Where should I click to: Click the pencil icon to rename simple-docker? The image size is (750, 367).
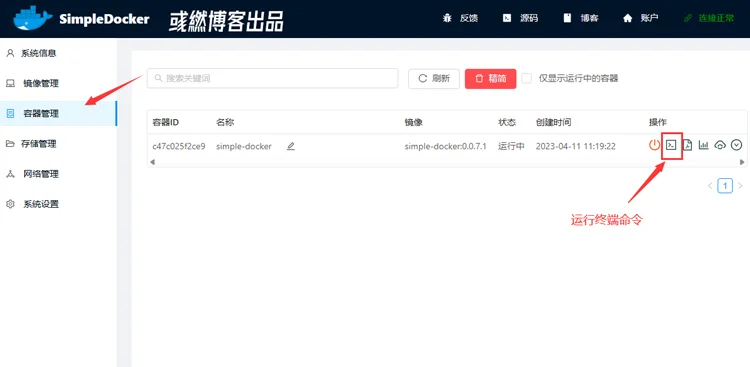click(x=290, y=146)
